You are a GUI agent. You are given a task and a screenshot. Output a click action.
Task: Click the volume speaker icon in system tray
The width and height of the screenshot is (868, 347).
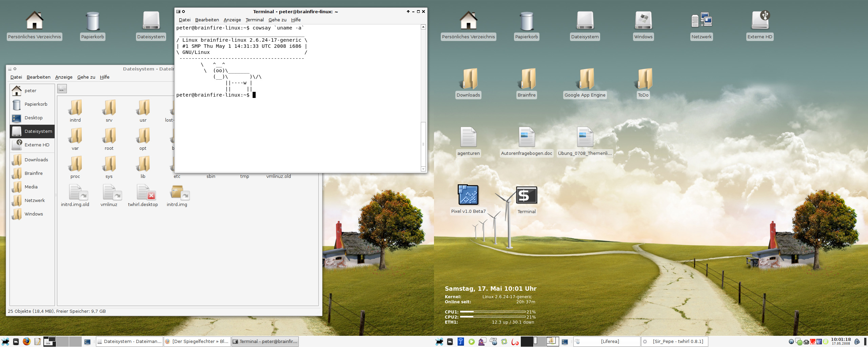pos(857,342)
